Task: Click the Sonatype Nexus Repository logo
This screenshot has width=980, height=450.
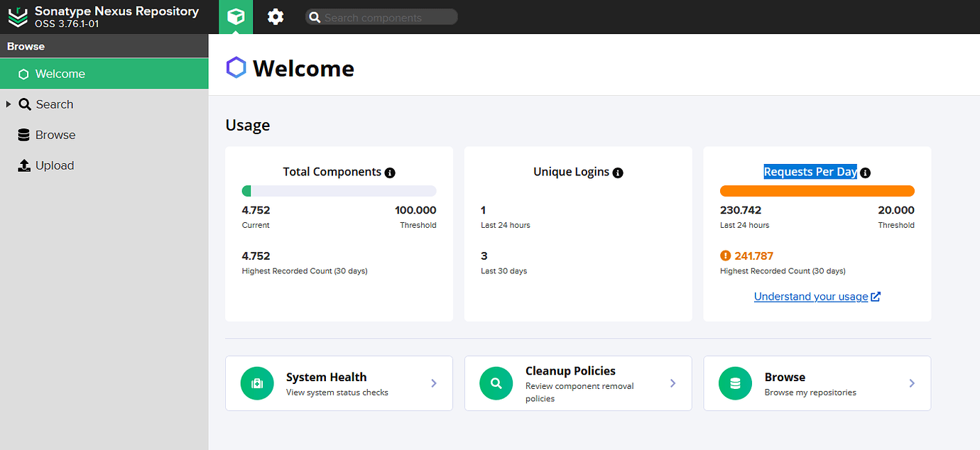Action: (x=17, y=17)
